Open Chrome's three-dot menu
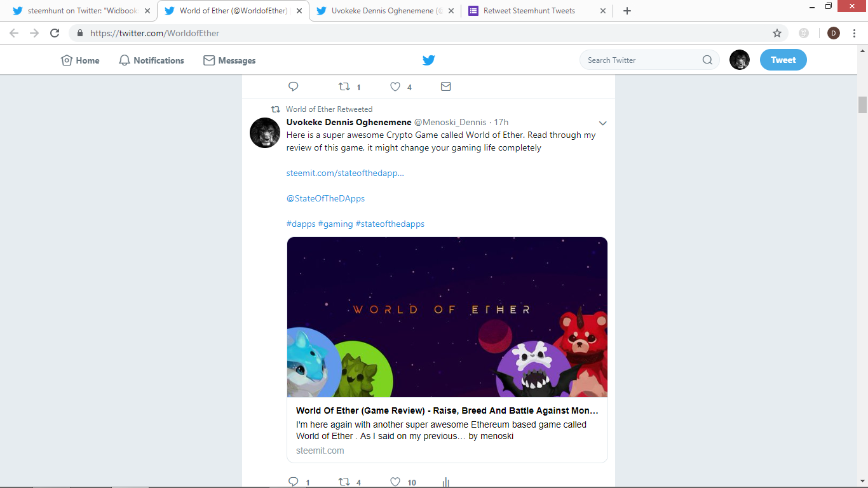This screenshot has height=488, width=868. click(x=855, y=33)
